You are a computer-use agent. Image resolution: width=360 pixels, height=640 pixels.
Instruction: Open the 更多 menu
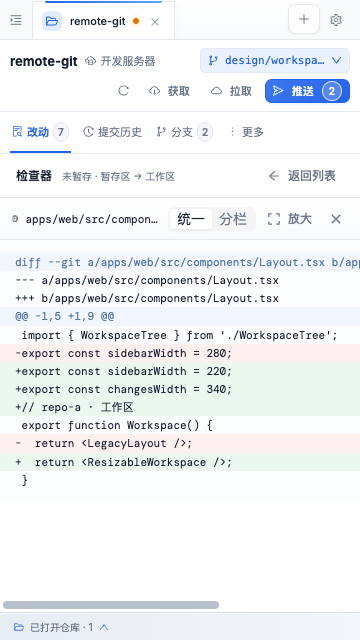(247, 132)
